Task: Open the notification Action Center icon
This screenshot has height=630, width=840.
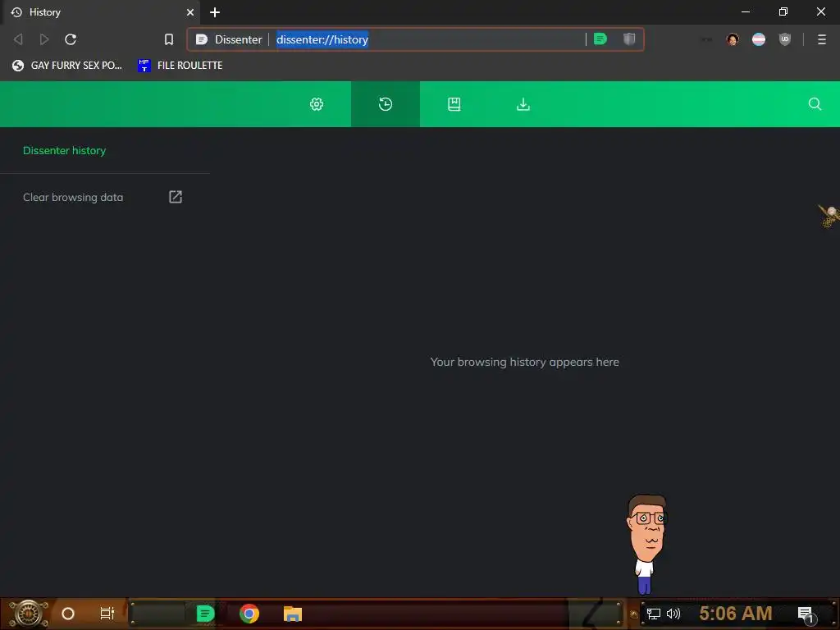Action: click(x=806, y=614)
